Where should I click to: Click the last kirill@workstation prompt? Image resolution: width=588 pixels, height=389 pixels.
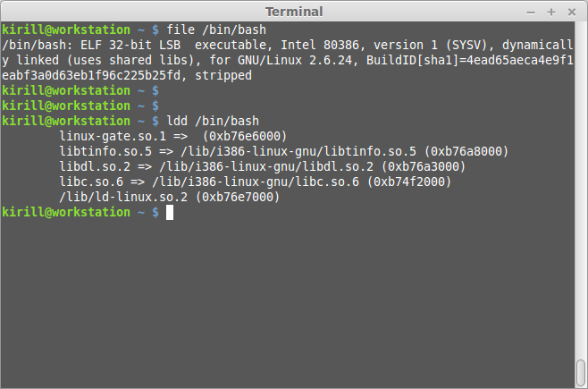click(66, 213)
